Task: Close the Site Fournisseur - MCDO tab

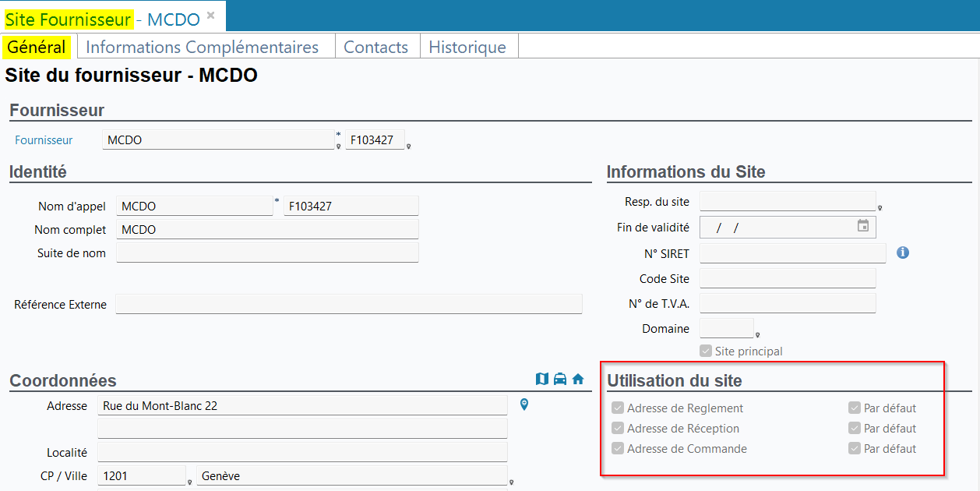Action: click(210, 15)
